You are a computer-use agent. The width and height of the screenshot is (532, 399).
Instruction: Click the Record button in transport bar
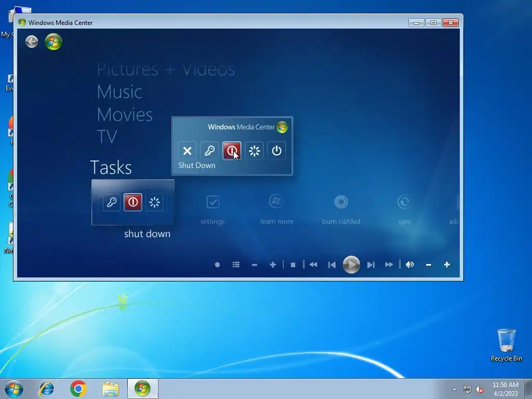218,264
